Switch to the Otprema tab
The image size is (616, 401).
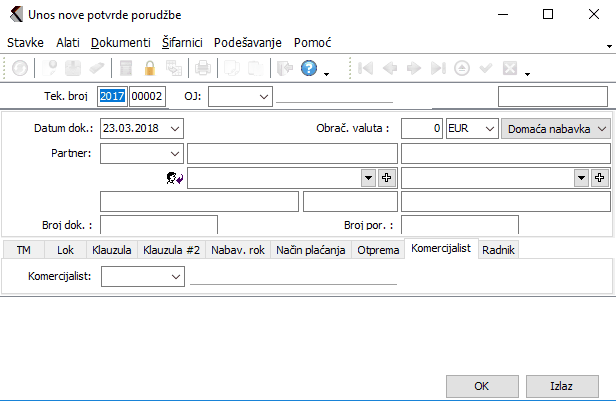click(x=378, y=249)
